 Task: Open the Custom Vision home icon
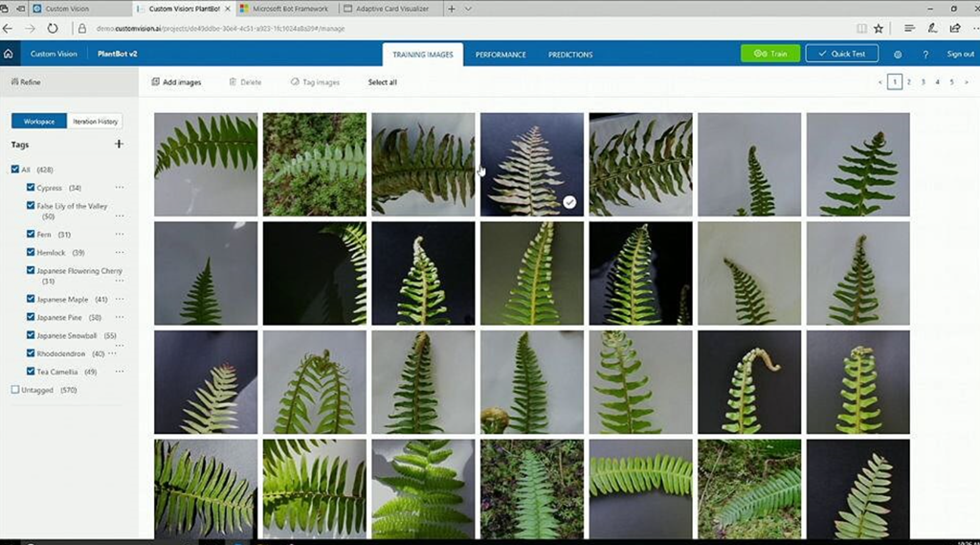coord(8,54)
